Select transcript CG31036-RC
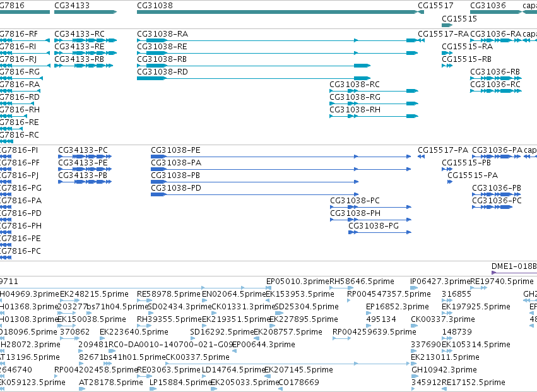 pyautogui.click(x=496, y=91)
